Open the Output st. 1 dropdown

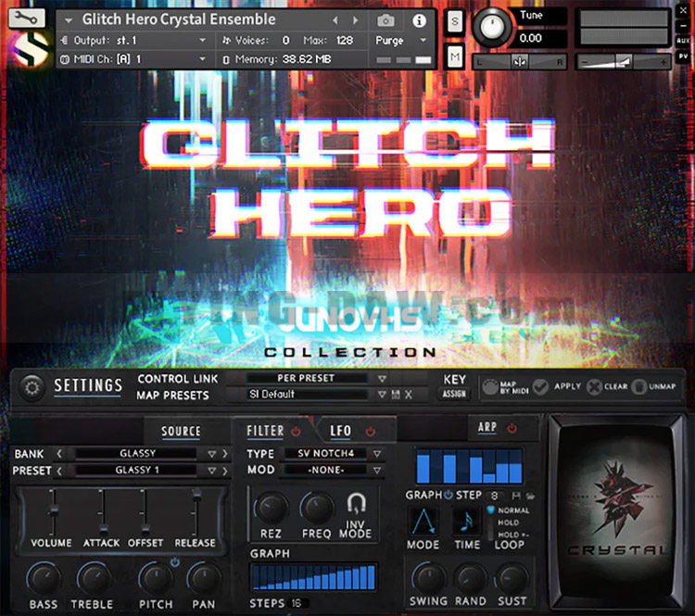tap(133, 41)
